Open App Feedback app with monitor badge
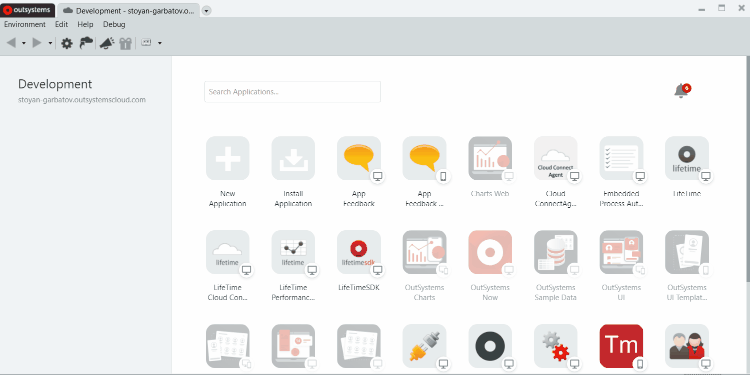This screenshot has width=750, height=375. [359, 158]
